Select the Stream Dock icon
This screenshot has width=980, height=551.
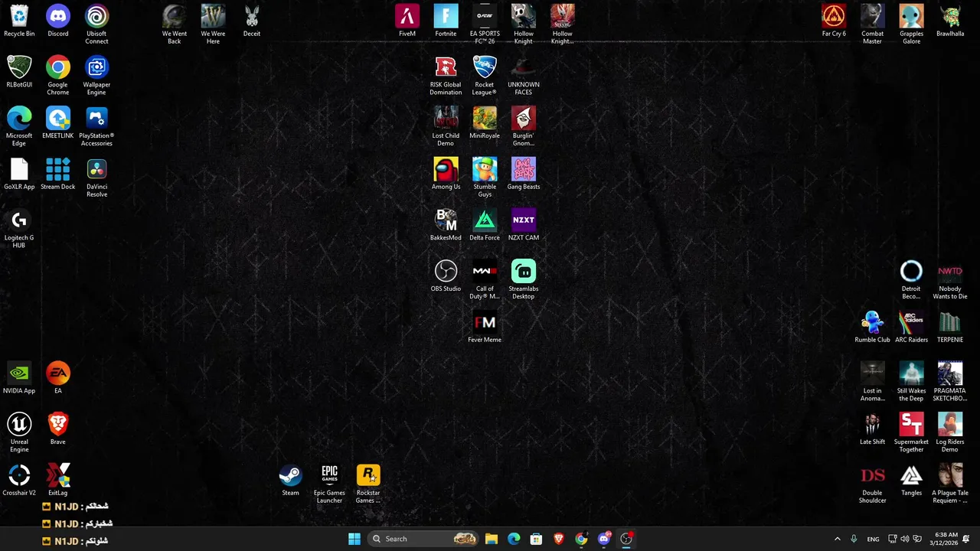58,174
